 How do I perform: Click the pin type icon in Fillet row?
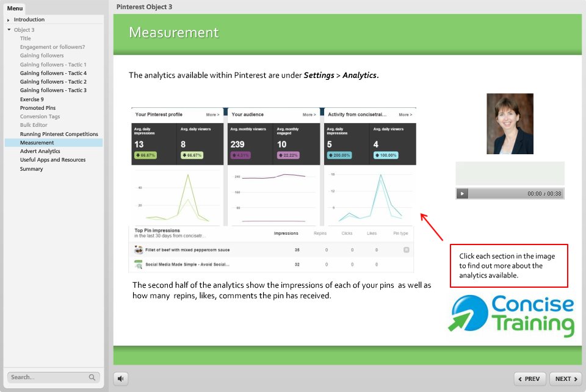pos(407,250)
